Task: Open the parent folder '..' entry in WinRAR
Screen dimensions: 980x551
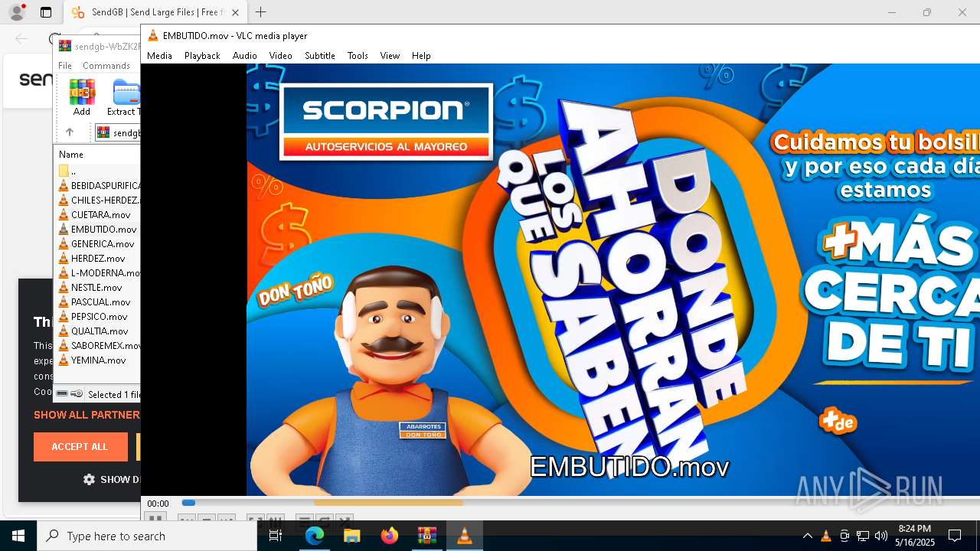Action: pos(67,171)
